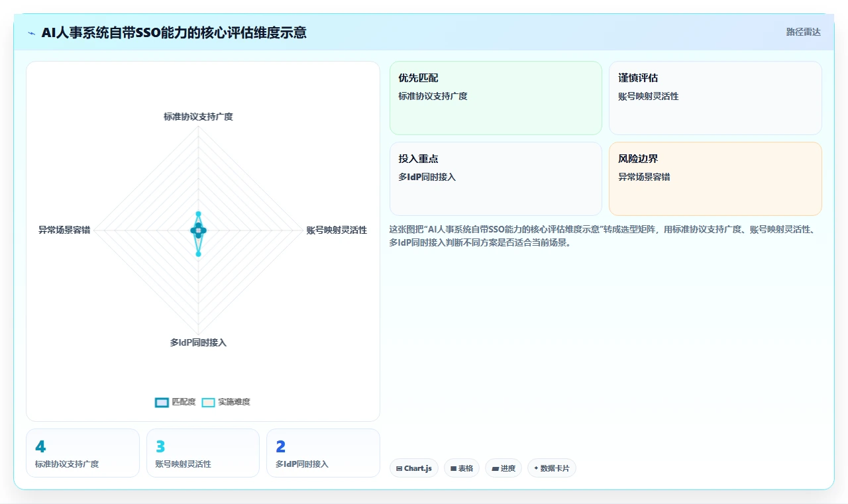Click the radar's topmost cyan data point
The width and height of the screenshot is (848, 504).
pos(198,214)
